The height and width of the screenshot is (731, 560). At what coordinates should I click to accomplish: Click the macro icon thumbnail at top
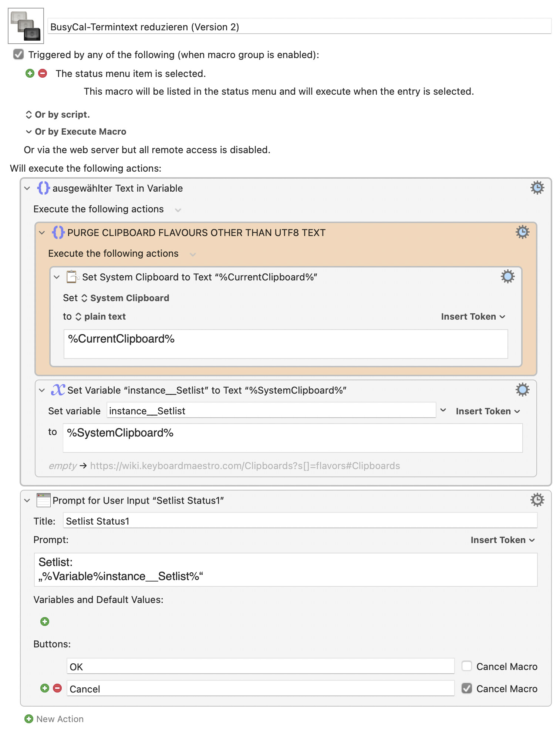click(26, 26)
